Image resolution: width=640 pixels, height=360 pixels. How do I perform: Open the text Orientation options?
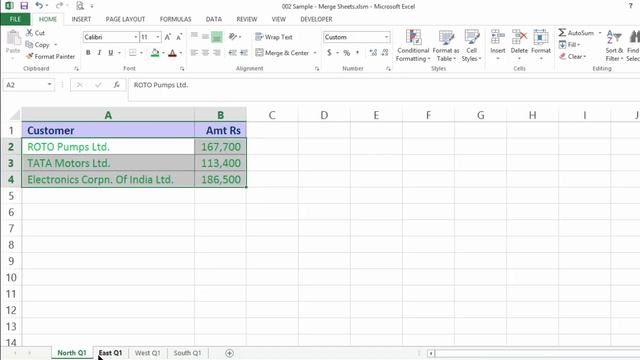(234, 37)
